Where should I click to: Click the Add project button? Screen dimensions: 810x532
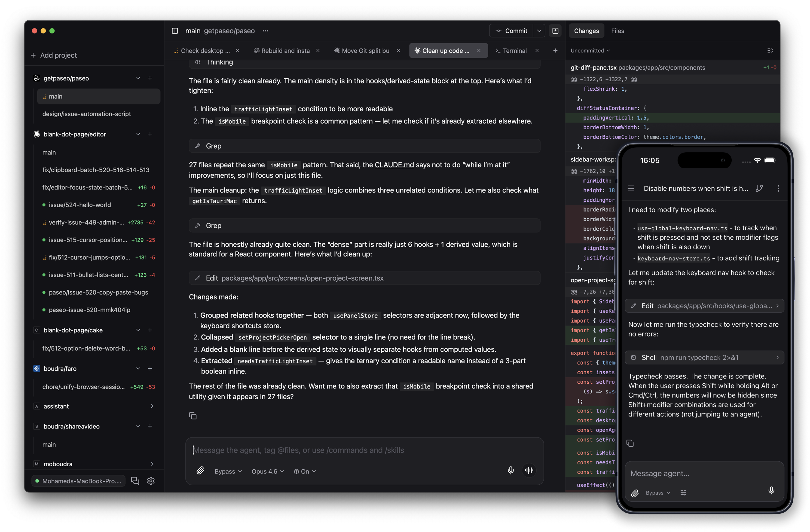(54, 55)
